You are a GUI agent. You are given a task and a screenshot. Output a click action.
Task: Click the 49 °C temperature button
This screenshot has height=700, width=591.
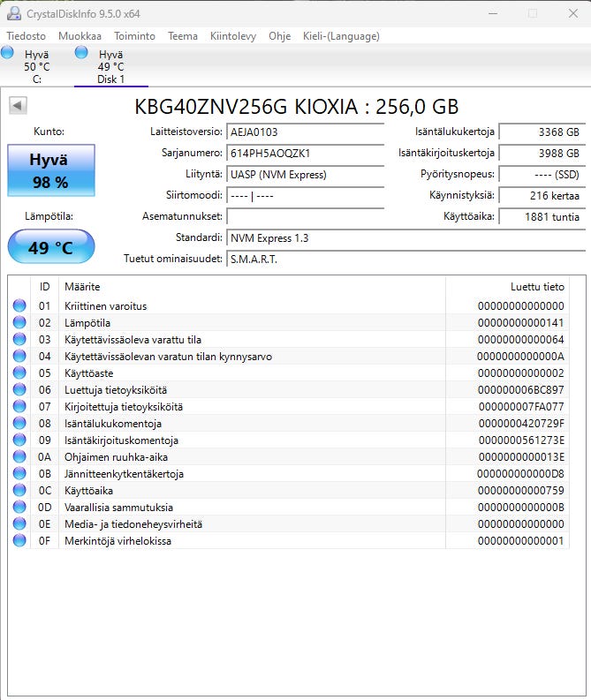(51, 247)
